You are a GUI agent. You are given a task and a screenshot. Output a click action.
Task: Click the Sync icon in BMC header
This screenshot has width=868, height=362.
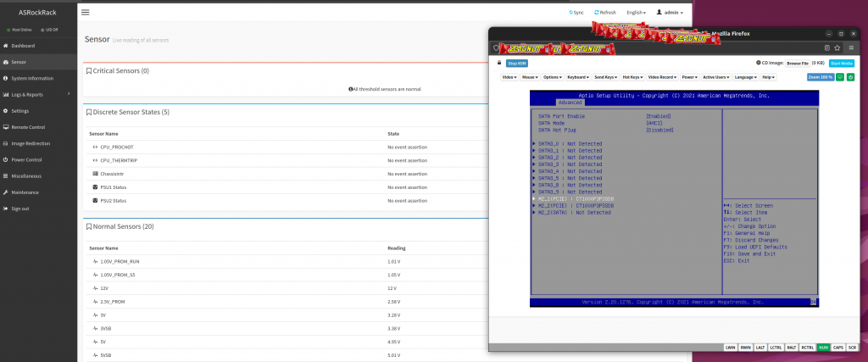tap(570, 12)
